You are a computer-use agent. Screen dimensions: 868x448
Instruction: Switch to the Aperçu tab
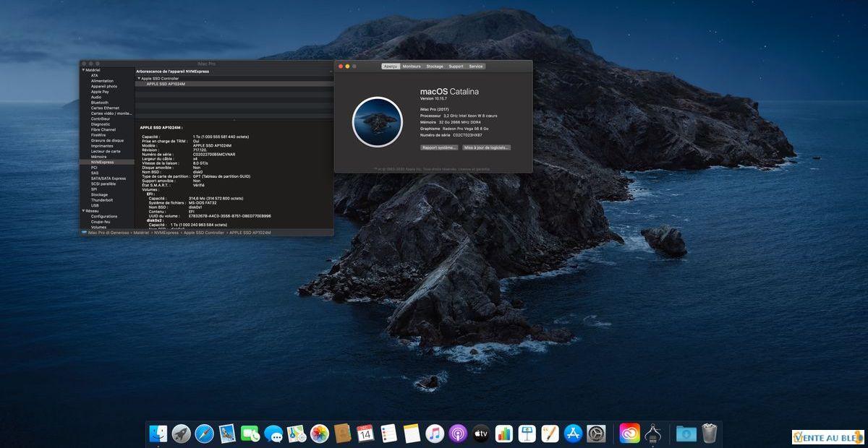point(391,66)
